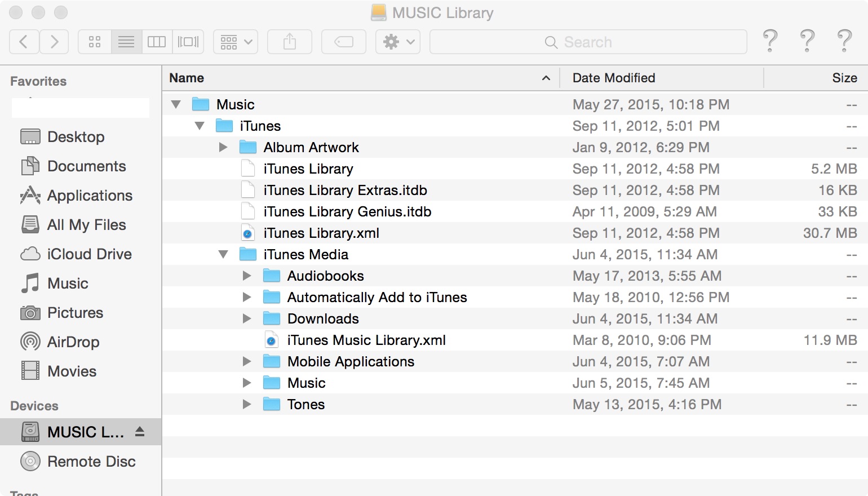Collapse the iTunes Media folder
Image resolution: width=868 pixels, height=496 pixels.
tap(223, 254)
